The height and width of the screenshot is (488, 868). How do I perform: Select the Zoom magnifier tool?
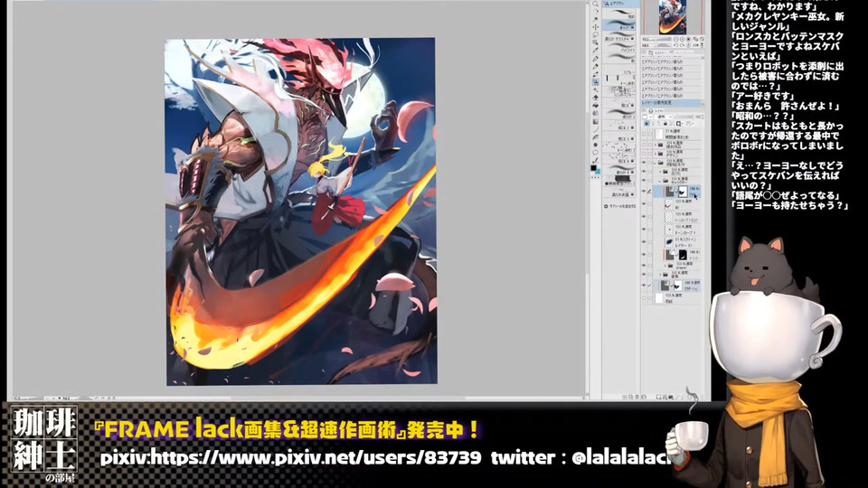(x=595, y=4)
